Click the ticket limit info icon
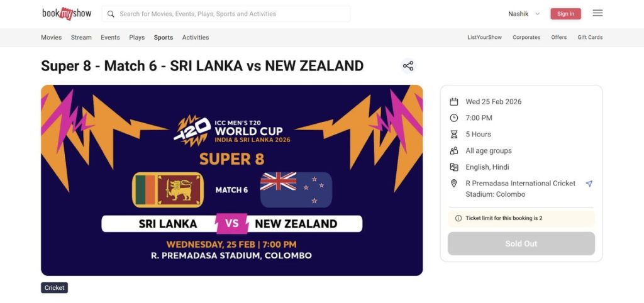The width and height of the screenshot is (644, 303). point(458,218)
